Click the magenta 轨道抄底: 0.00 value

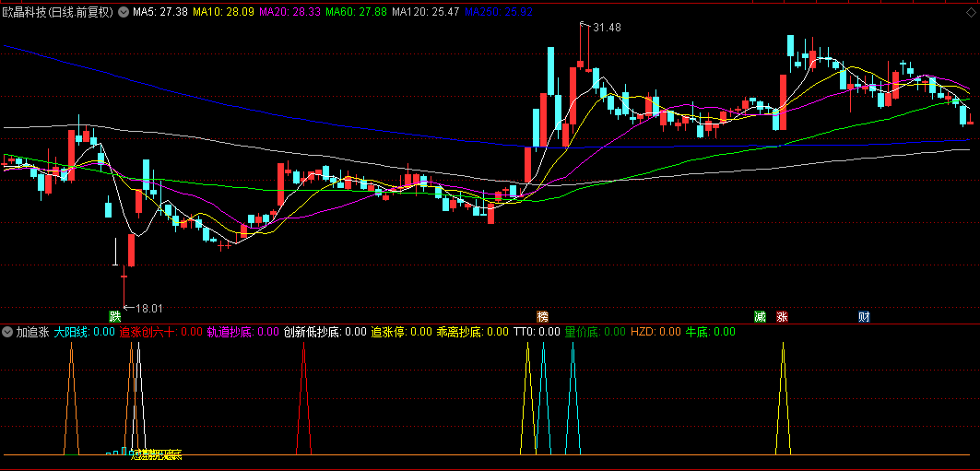243,332
